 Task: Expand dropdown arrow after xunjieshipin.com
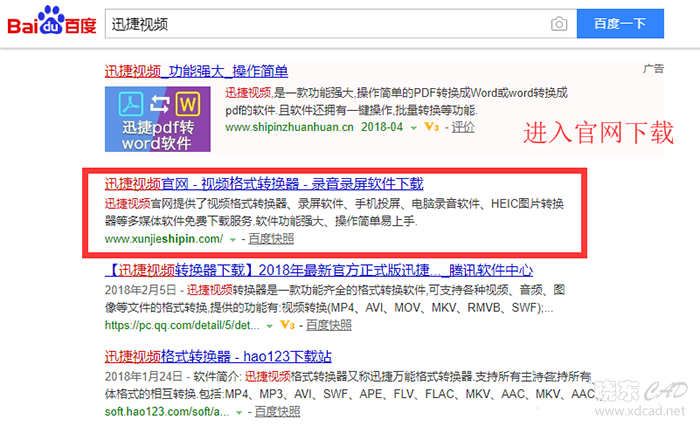point(233,240)
